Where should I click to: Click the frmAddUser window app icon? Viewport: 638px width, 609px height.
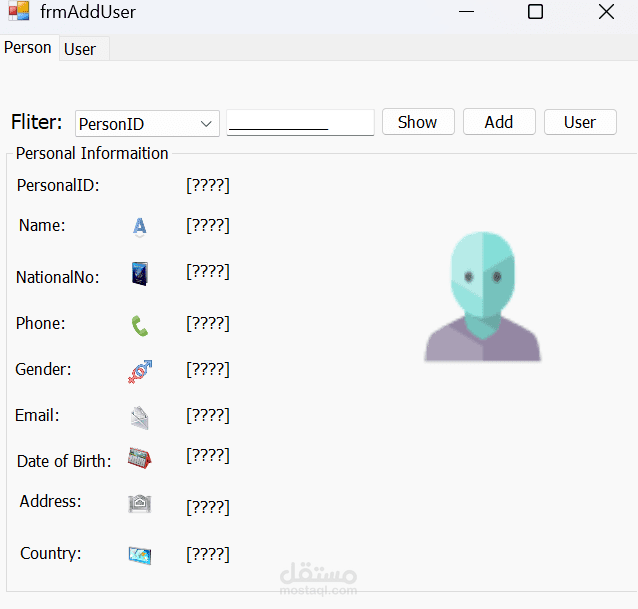(19, 11)
